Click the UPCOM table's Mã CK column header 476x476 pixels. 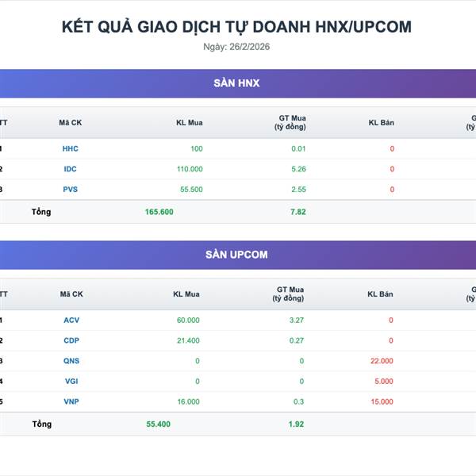(x=71, y=294)
